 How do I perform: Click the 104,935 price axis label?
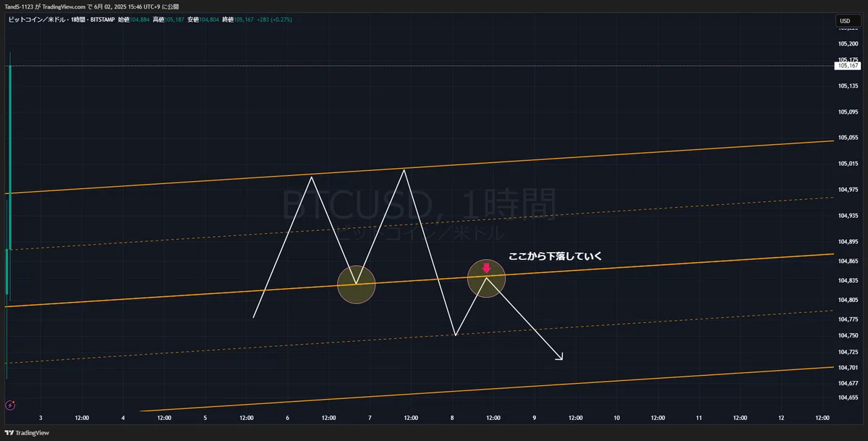pos(848,216)
